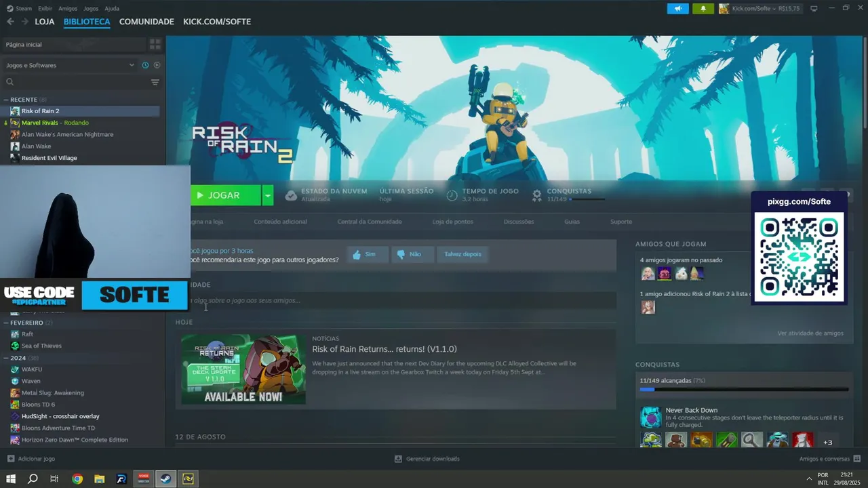
Task: Click first friend avatar who played
Action: [x=648, y=274]
